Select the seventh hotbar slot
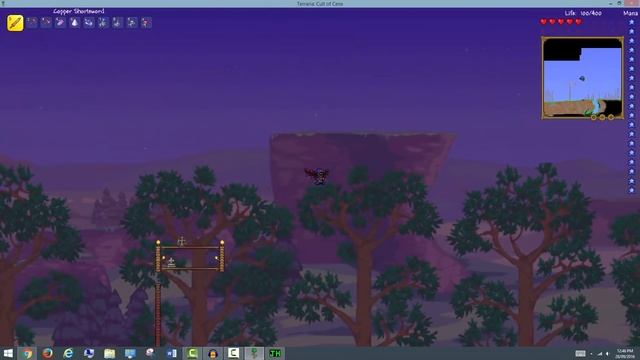 (x=103, y=22)
